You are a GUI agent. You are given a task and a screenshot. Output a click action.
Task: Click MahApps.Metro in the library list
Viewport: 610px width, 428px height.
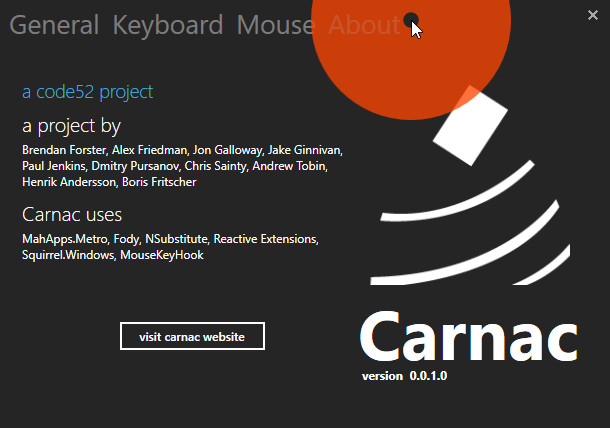[x=65, y=239]
